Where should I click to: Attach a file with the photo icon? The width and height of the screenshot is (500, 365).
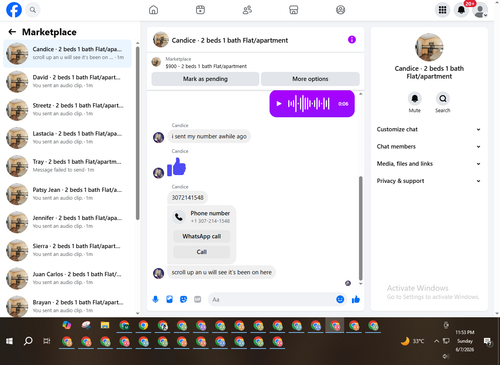tap(170, 299)
